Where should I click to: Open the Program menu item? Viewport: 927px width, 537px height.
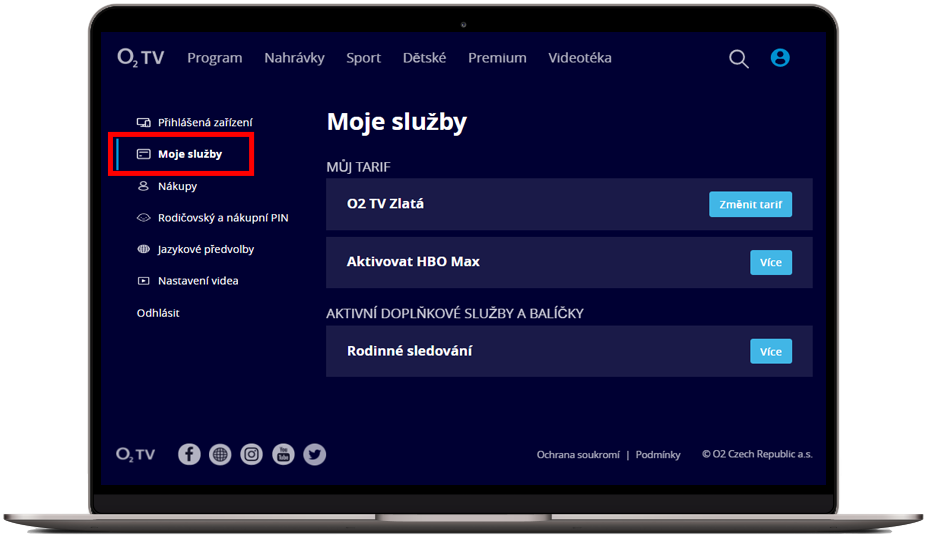pyautogui.click(x=214, y=58)
